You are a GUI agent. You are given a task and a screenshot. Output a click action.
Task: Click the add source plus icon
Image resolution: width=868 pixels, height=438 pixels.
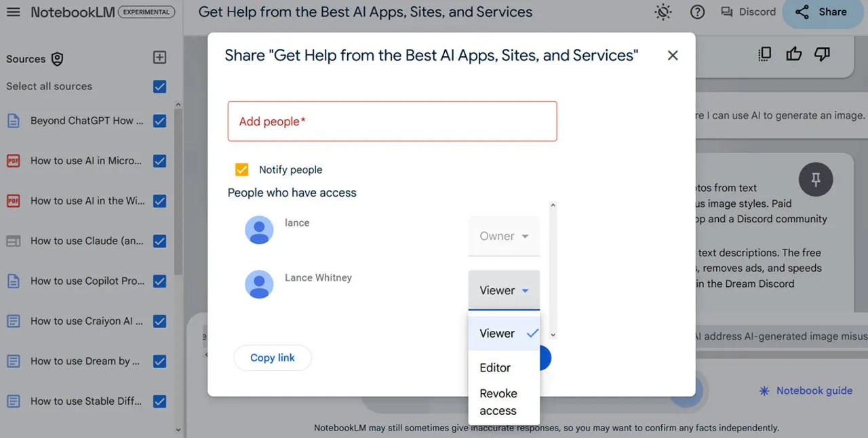(x=159, y=58)
